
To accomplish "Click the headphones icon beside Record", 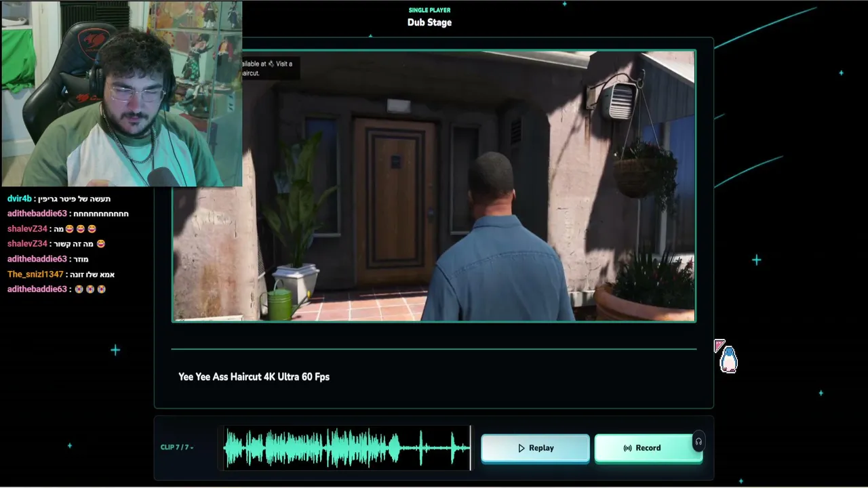I will tap(698, 442).
